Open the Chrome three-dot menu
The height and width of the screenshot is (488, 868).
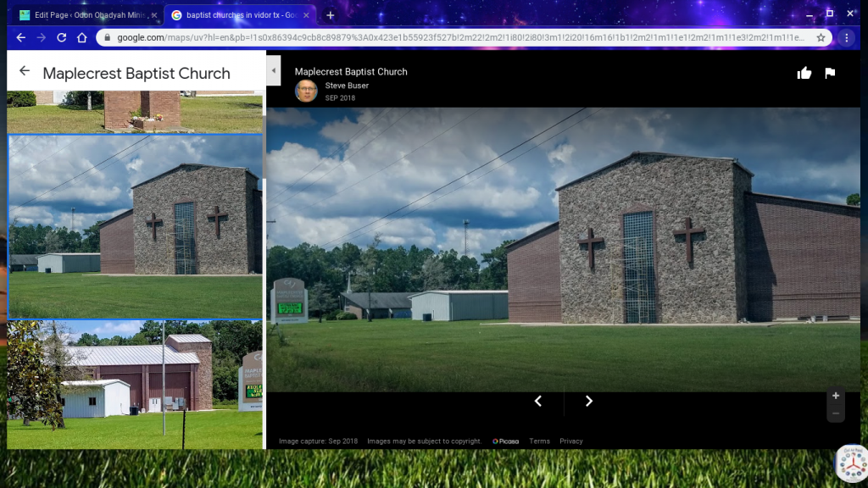coord(847,37)
